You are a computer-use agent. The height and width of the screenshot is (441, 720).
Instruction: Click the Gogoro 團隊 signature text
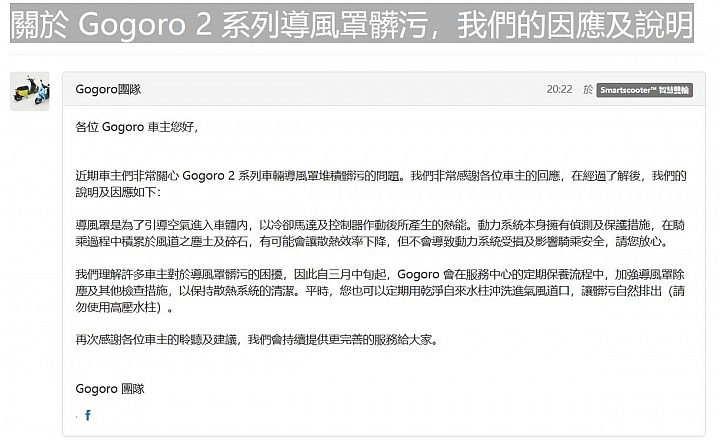[x=110, y=389]
